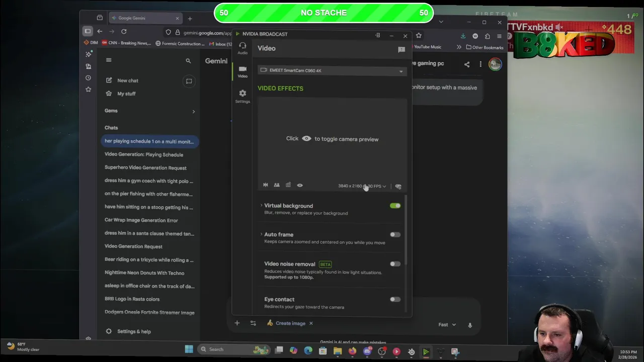The image size is (644, 362).
Task: Click the browser downloads icon
Action: coord(463,36)
